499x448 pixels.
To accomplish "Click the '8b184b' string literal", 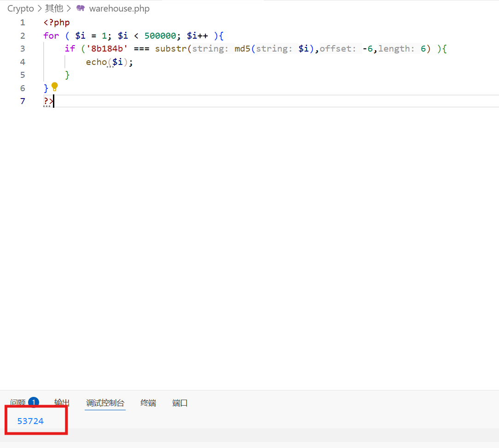I will (107, 49).
